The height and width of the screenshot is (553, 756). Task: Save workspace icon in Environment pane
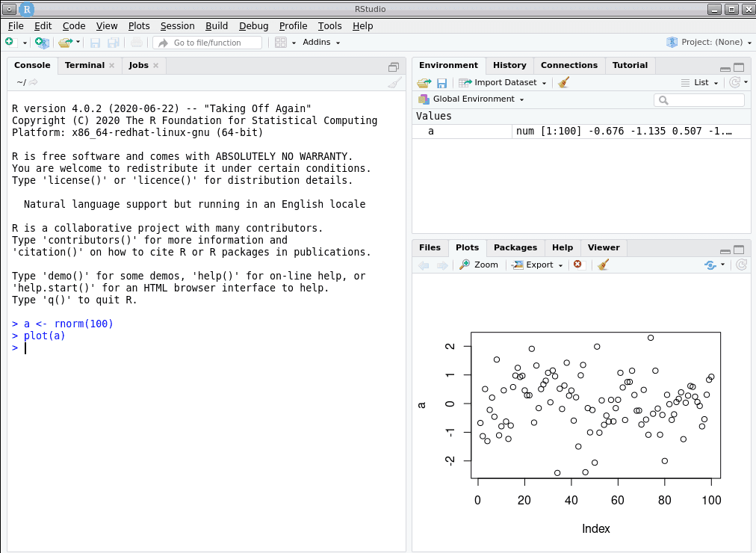coord(441,84)
